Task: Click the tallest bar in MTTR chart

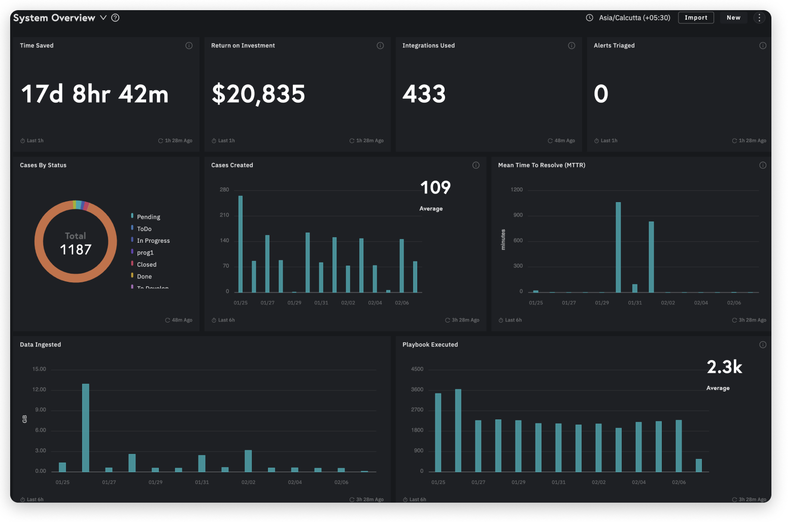Action: [x=618, y=247]
